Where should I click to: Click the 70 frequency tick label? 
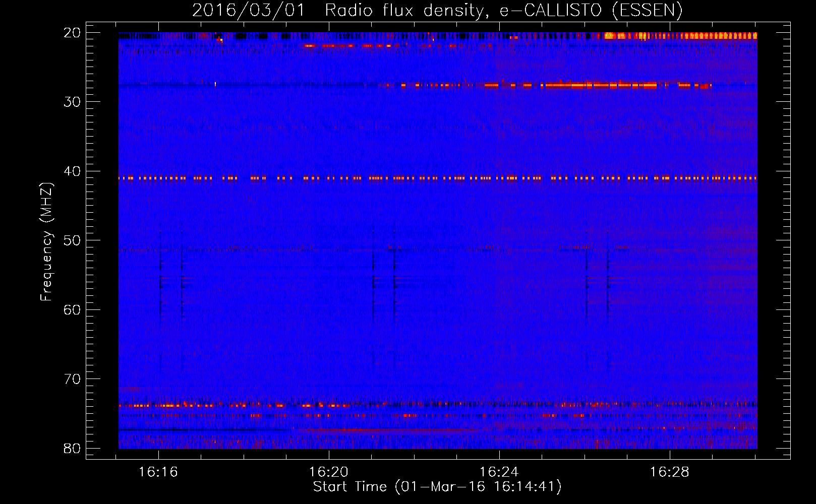(x=72, y=379)
